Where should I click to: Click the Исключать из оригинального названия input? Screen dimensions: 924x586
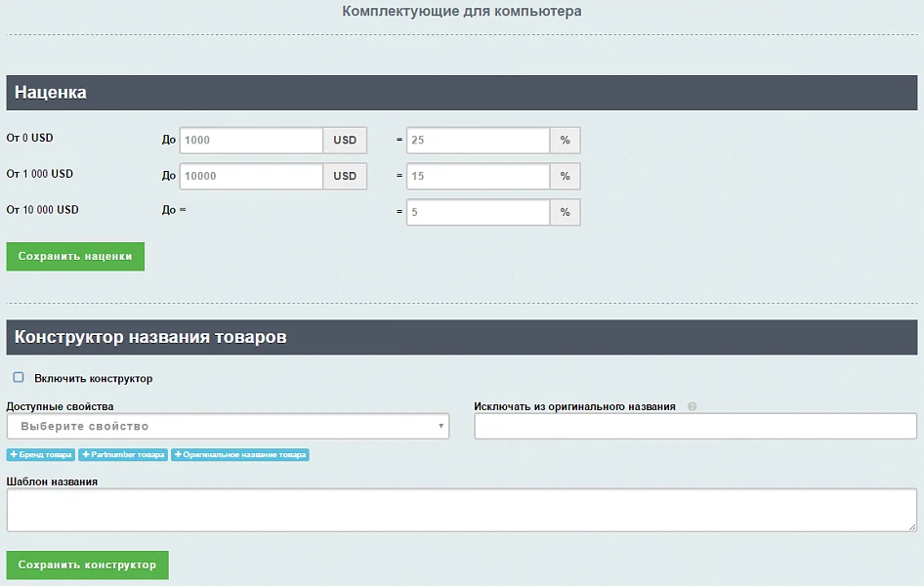coord(695,427)
